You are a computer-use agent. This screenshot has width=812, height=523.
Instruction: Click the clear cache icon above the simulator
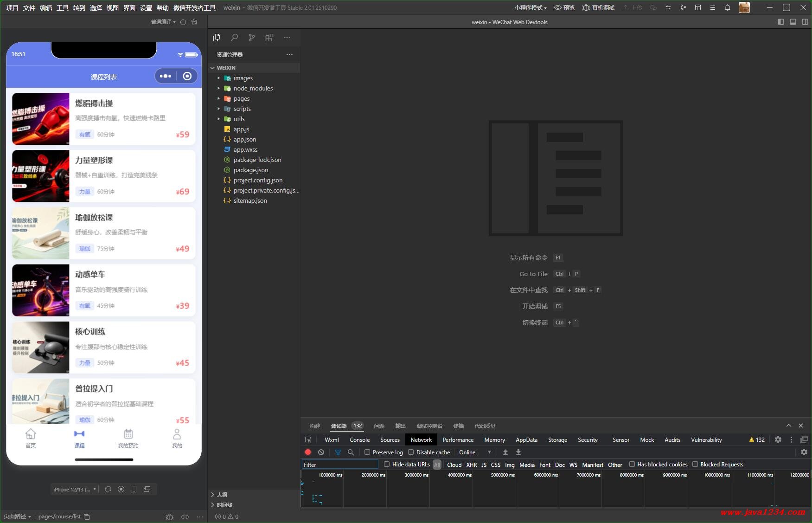point(194,22)
